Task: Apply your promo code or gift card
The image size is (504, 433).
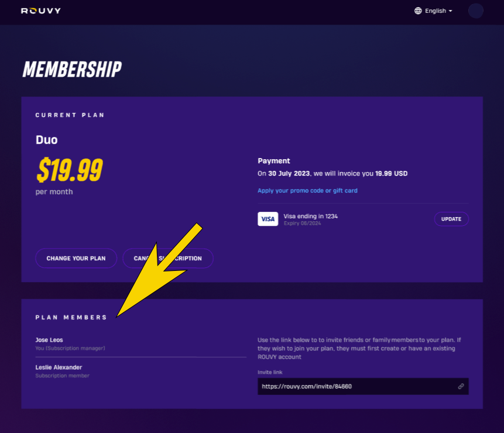Action: 307,191
